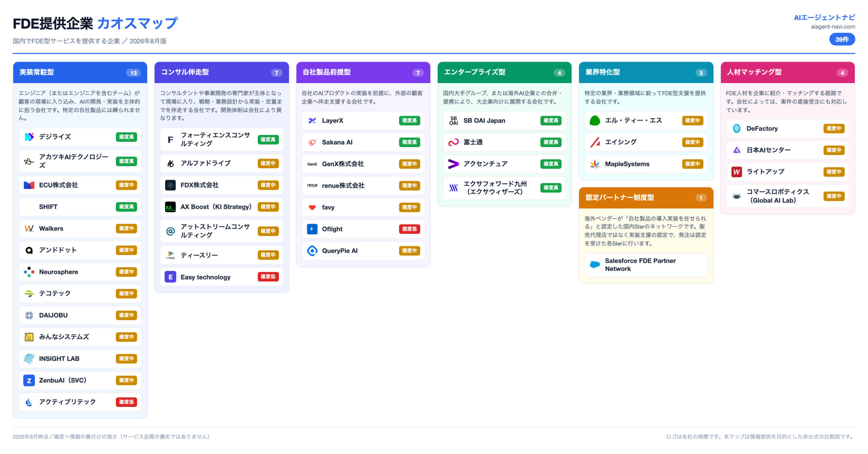Image resolution: width=868 pixels, height=454 pixels.
Task: Select the エイシング company name
Action: (621, 142)
